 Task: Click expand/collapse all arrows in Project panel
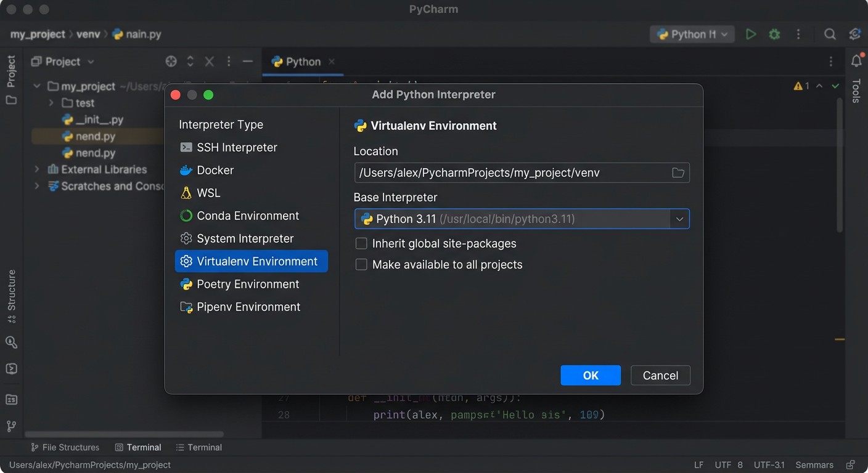click(190, 62)
